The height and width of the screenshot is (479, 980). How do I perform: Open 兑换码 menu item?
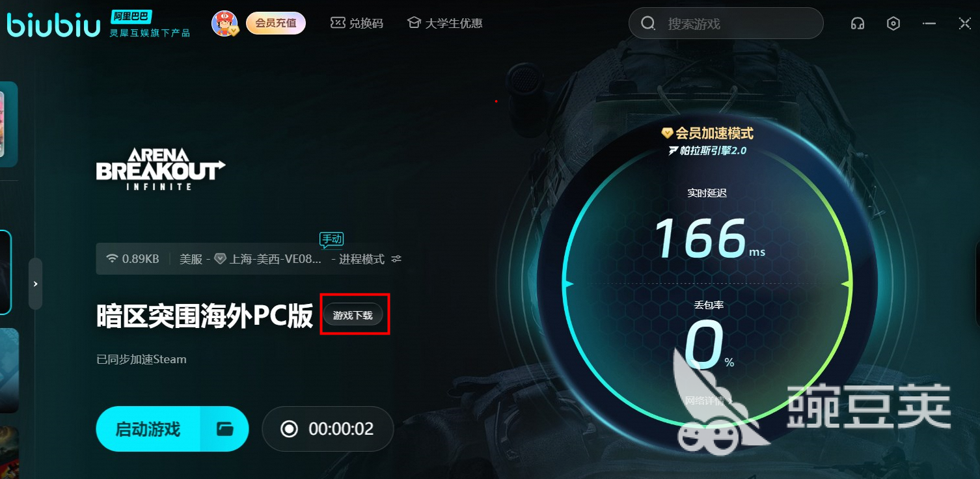click(357, 23)
